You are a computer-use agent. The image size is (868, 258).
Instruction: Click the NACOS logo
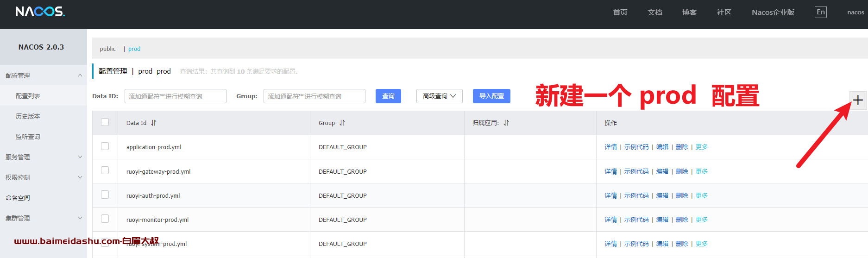click(40, 12)
